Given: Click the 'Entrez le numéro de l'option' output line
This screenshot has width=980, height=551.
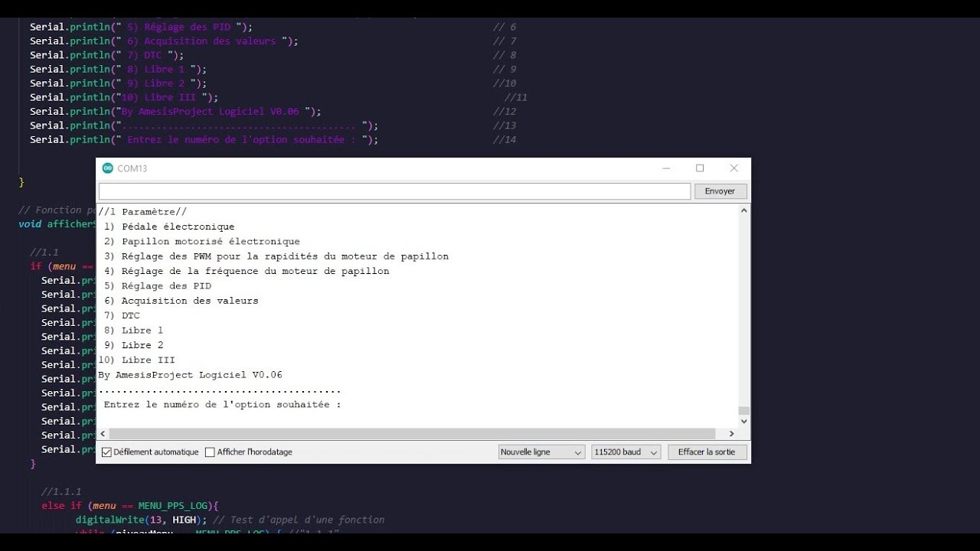Looking at the screenshot, I should pyautogui.click(x=223, y=404).
